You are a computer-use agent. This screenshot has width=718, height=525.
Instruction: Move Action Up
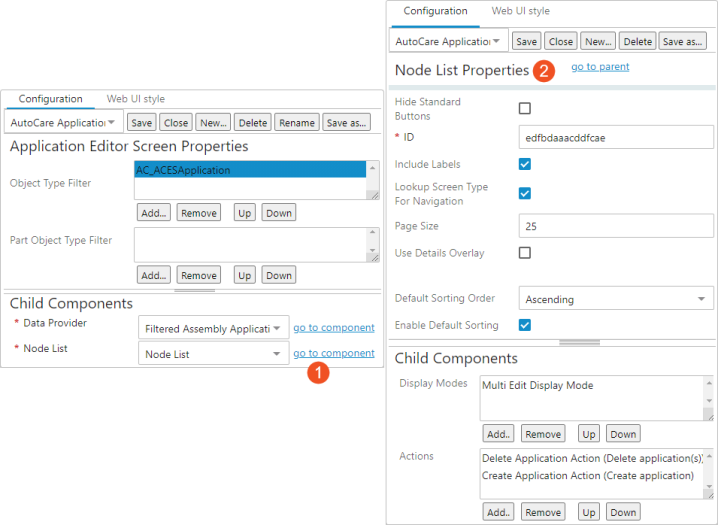click(x=589, y=512)
